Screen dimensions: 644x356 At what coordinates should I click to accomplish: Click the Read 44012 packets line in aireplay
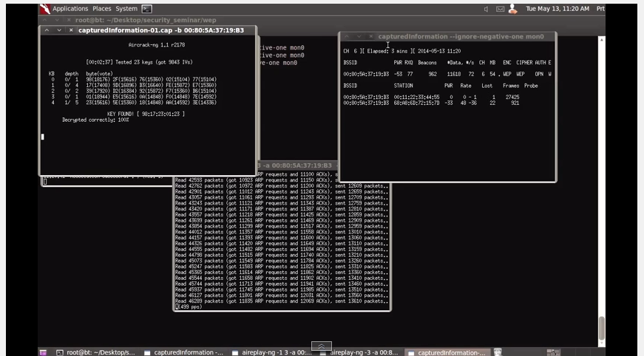tap(282, 232)
